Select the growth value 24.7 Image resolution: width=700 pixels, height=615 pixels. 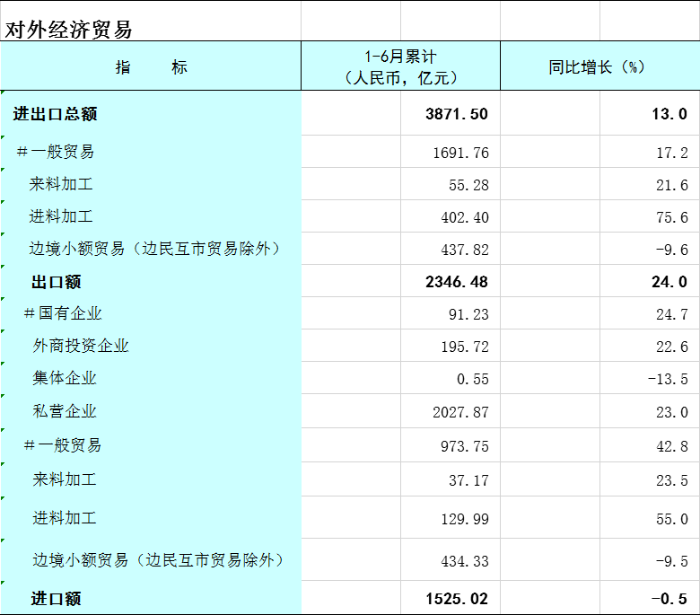pos(672,314)
